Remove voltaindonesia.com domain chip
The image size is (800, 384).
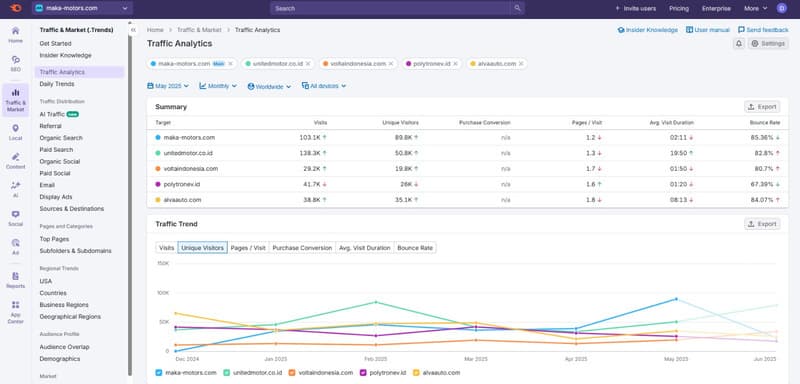coord(391,64)
